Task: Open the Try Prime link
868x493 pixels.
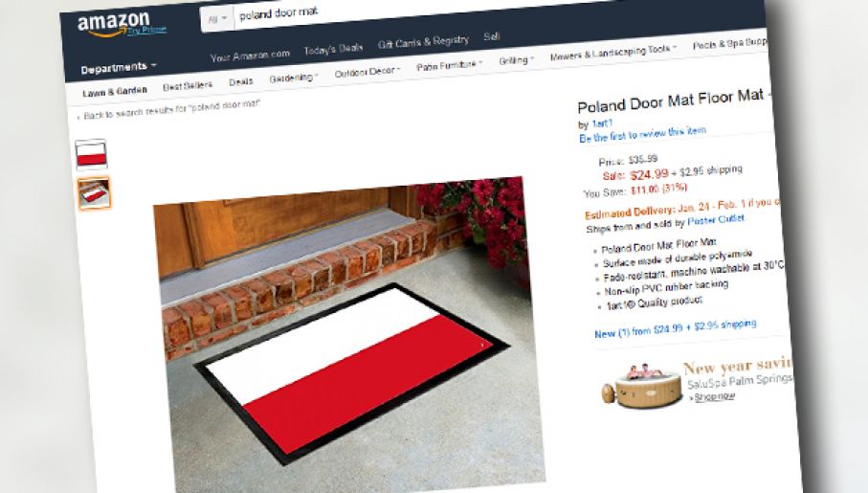Action: pyautogui.click(x=146, y=30)
